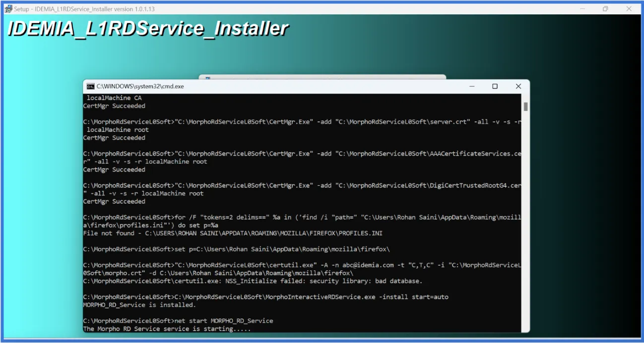Click the 'for /F tokens=2' command line
The width and height of the screenshot is (644, 343).
[x=302, y=221]
